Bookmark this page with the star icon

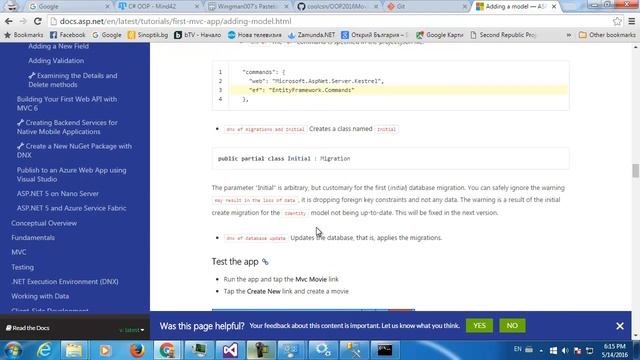[617, 21]
